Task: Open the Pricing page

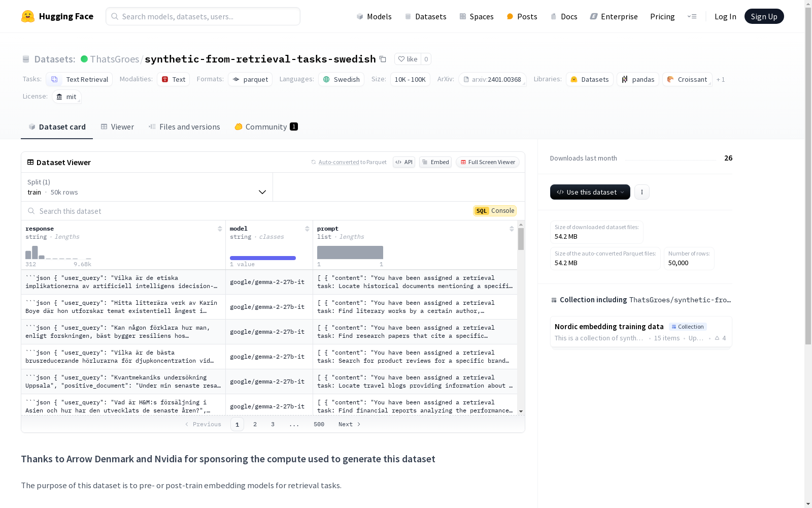Action: [662, 16]
